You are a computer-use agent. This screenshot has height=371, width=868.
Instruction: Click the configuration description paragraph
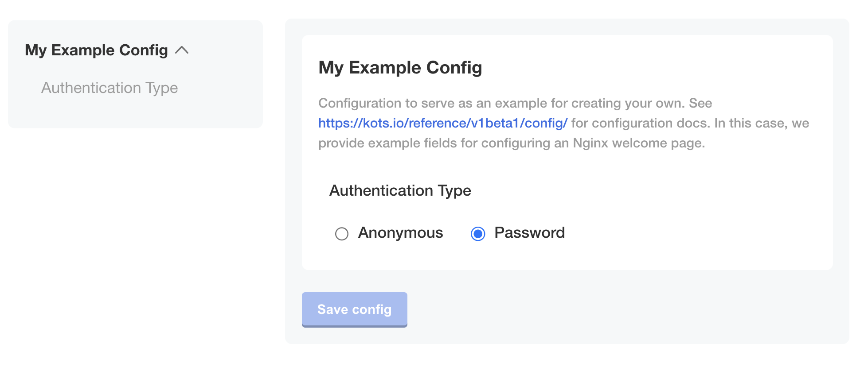click(563, 123)
